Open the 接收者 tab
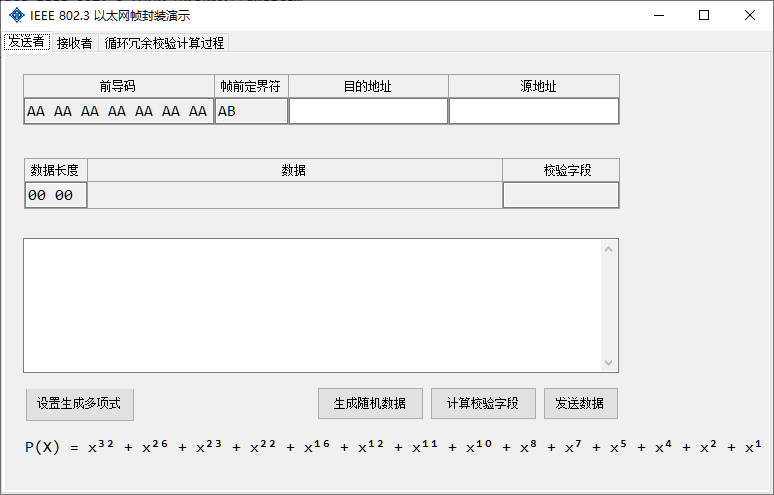Image resolution: width=774 pixels, height=495 pixels. 75,43
